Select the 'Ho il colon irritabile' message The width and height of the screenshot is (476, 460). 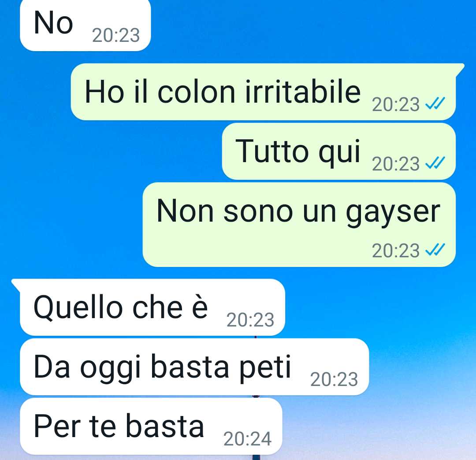click(263, 92)
